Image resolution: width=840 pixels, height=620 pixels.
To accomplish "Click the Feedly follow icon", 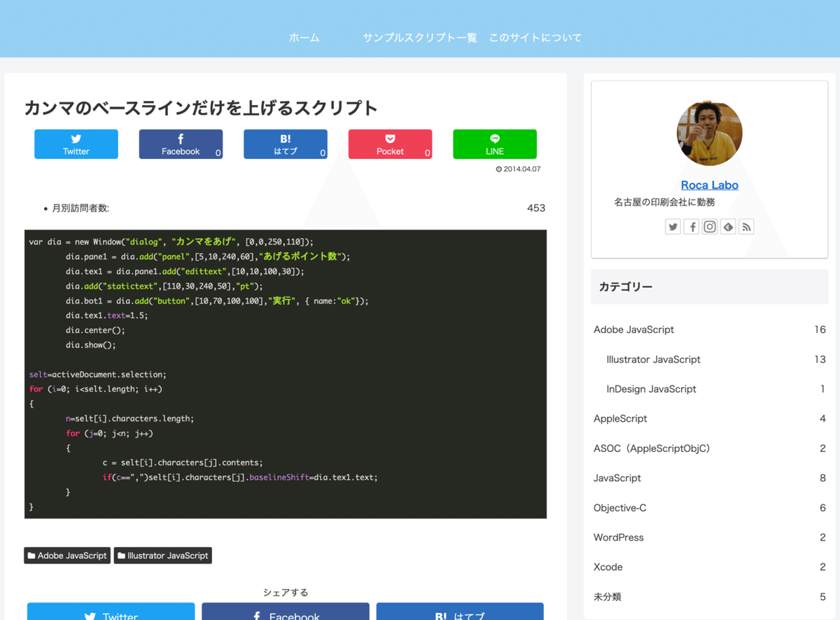I will coord(727,226).
